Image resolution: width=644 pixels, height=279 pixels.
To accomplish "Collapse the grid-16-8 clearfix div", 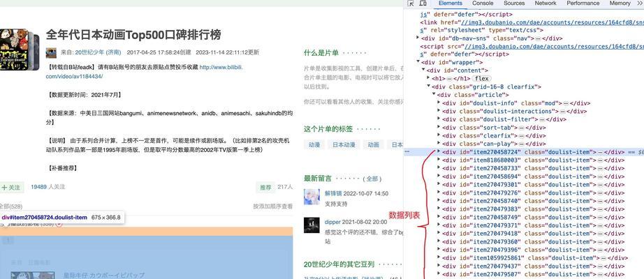I will coord(429,86).
